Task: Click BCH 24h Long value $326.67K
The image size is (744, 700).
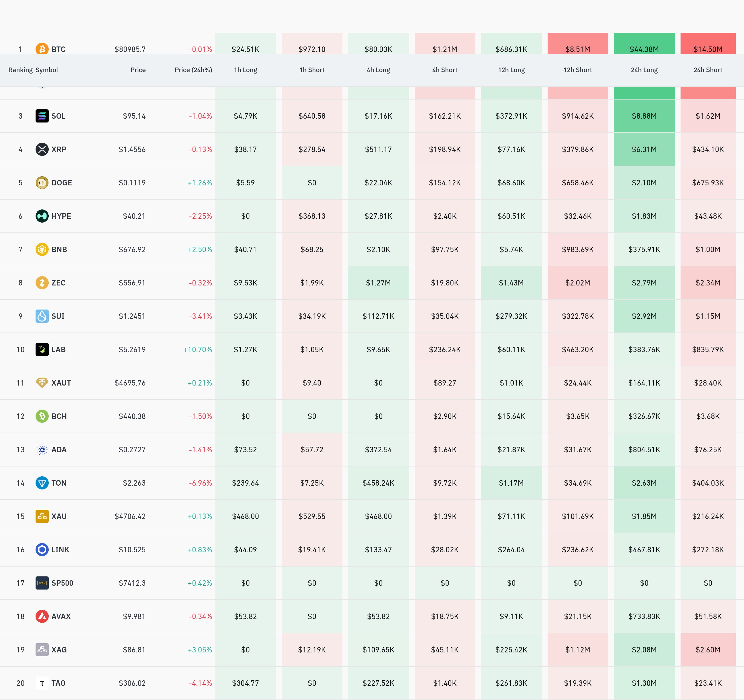Action: click(x=644, y=416)
